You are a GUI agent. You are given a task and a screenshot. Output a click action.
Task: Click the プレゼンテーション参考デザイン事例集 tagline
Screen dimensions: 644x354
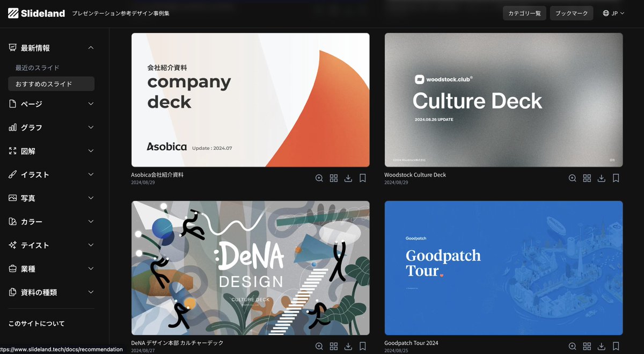[121, 13]
